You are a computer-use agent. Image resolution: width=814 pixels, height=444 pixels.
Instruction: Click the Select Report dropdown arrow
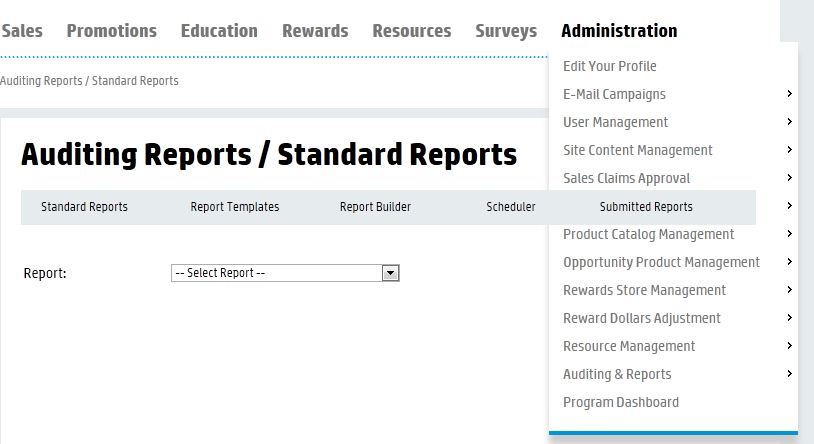point(390,273)
